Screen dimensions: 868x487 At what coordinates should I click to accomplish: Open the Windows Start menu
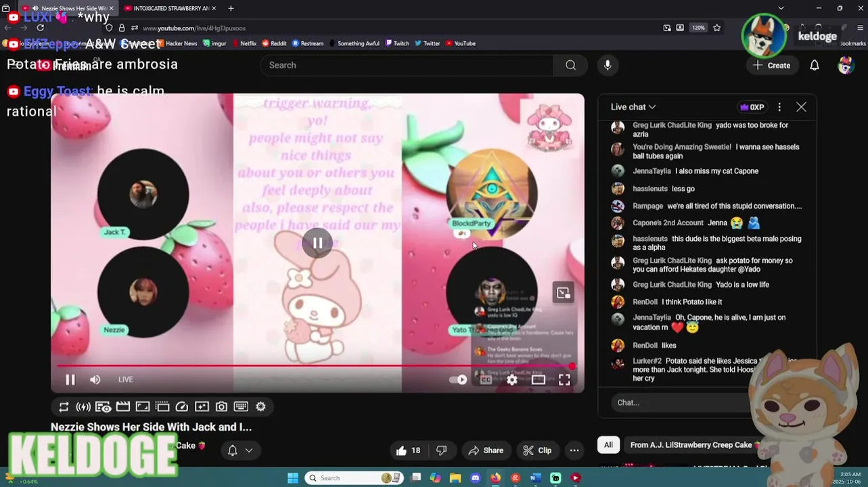[293, 478]
